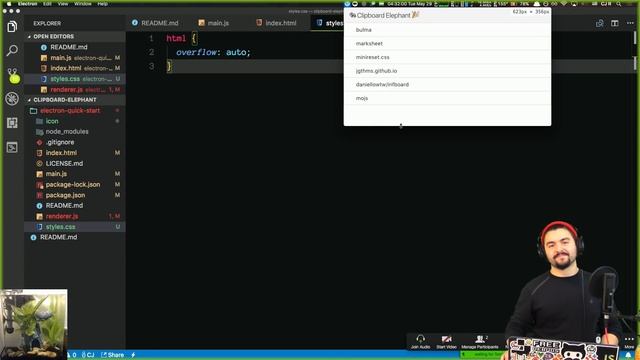Open the Extensions view in activity bar
The height and width of the screenshot is (360, 640).
click(12, 123)
